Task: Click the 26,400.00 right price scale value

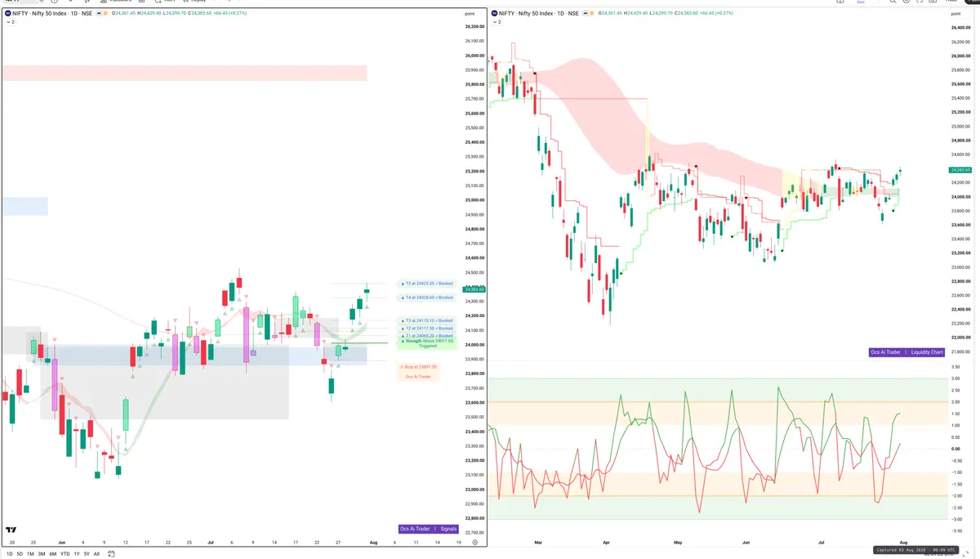Action: pos(961,28)
